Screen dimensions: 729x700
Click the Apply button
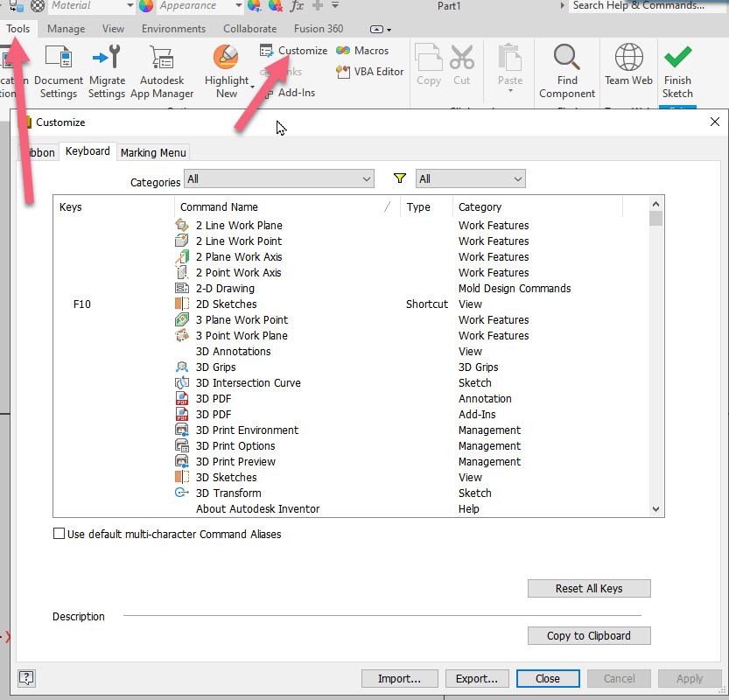[690, 678]
